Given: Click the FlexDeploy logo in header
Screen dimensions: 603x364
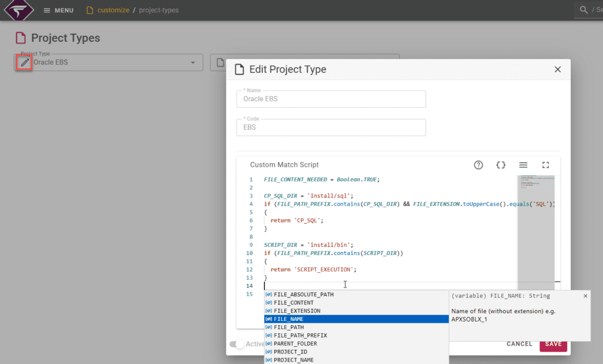Looking at the screenshot, I should point(18,10).
